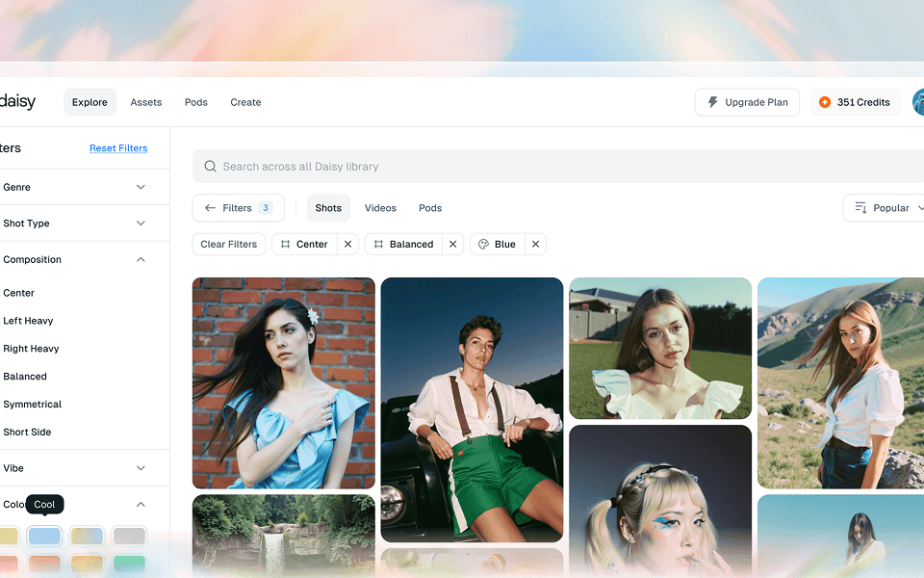
Task: Click the back arrow icon on Filters button
Action: tap(210, 208)
